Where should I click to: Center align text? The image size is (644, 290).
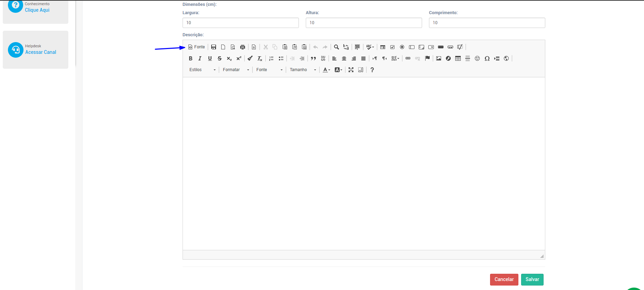pos(344,58)
